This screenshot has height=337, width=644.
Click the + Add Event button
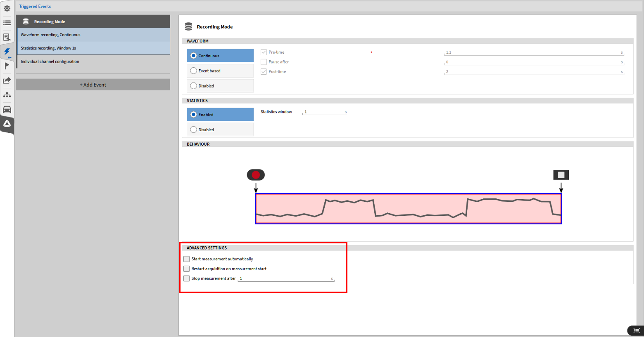[93, 85]
